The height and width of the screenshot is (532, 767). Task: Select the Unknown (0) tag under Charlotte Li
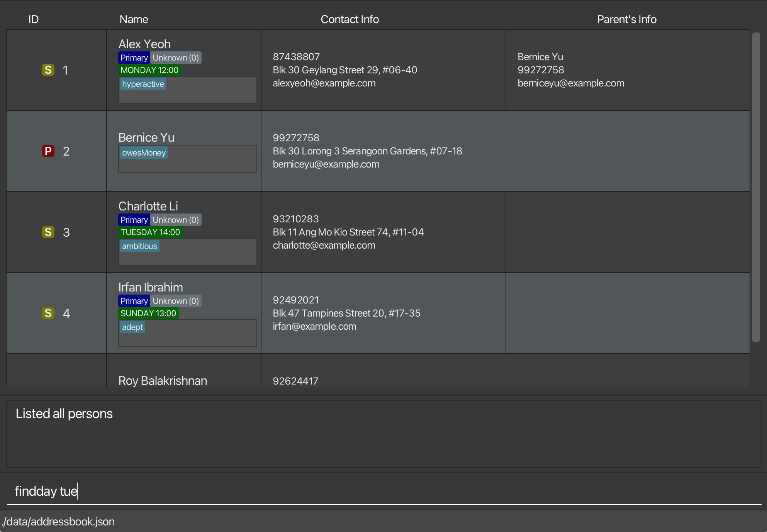pyautogui.click(x=176, y=220)
